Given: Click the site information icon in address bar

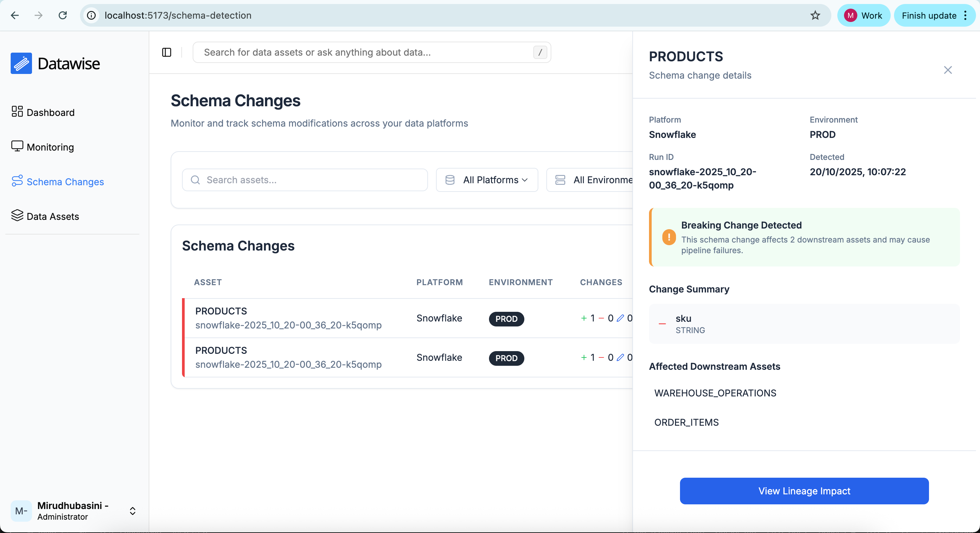Looking at the screenshot, I should (91, 16).
